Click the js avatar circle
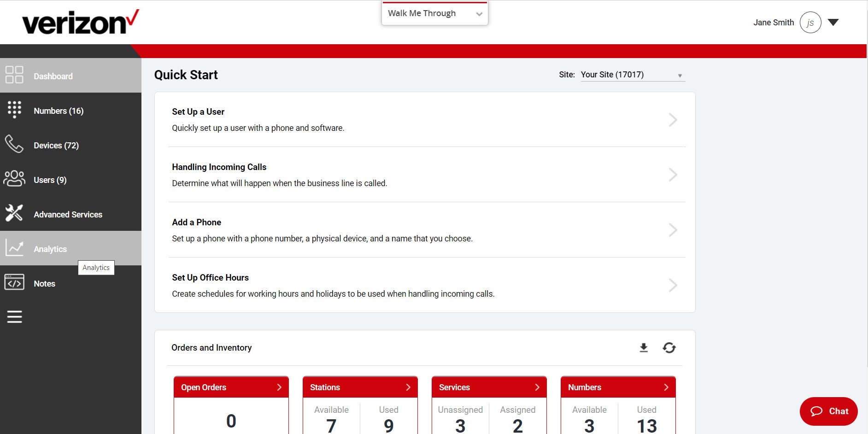Image resolution: width=868 pixels, height=434 pixels. click(x=810, y=22)
